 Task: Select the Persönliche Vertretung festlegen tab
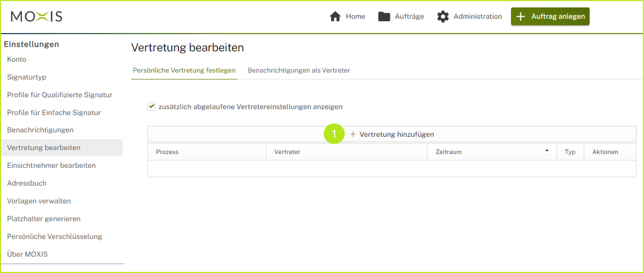184,70
